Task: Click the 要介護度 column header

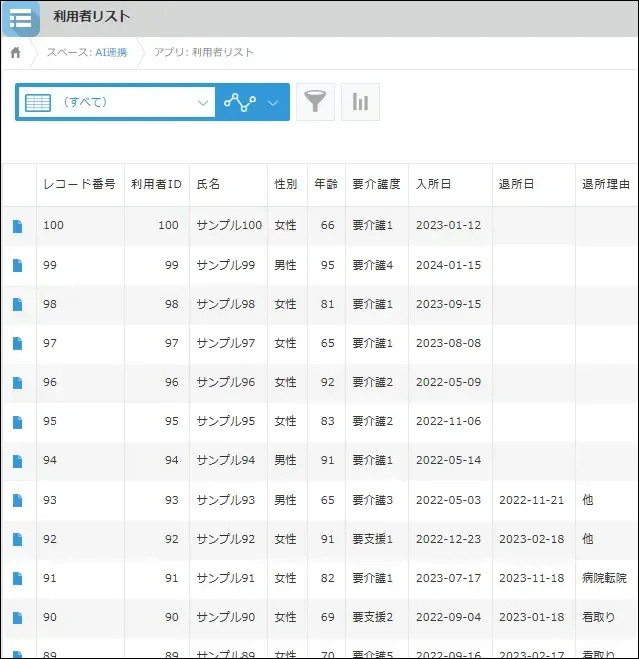Action: tap(376, 185)
